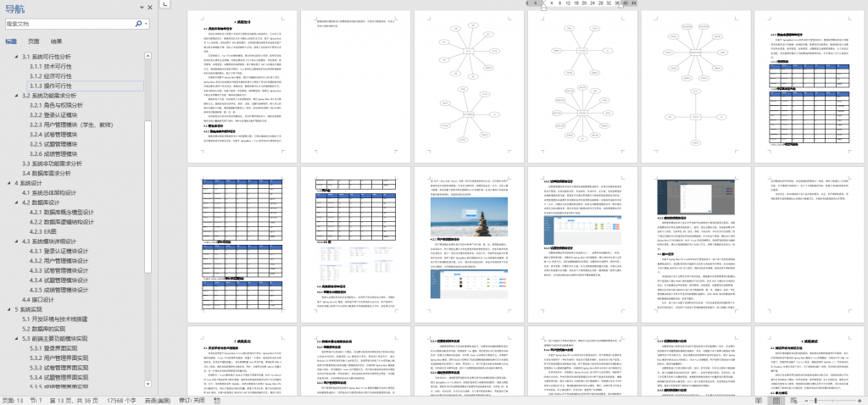Open the navigation pane options dropdown arrow

(x=140, y=7)
